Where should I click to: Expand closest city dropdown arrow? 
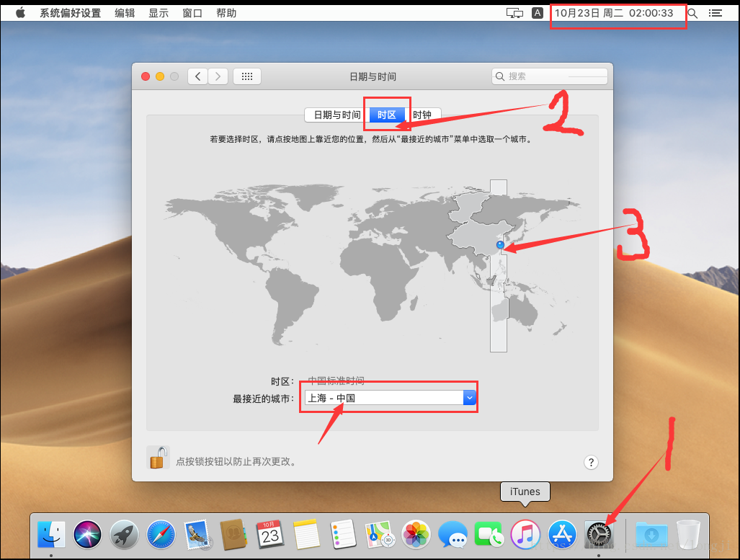(x=470, y=398)
